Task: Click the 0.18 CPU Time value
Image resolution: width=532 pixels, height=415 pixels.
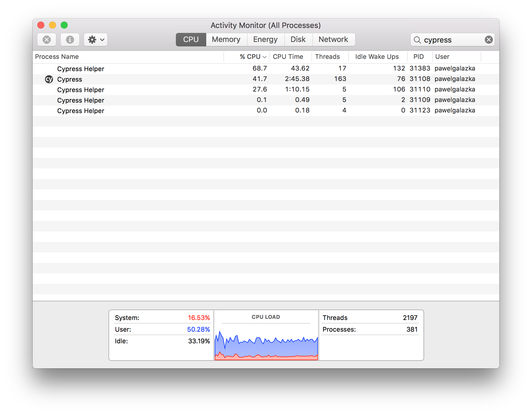Action: coord(302,110)
